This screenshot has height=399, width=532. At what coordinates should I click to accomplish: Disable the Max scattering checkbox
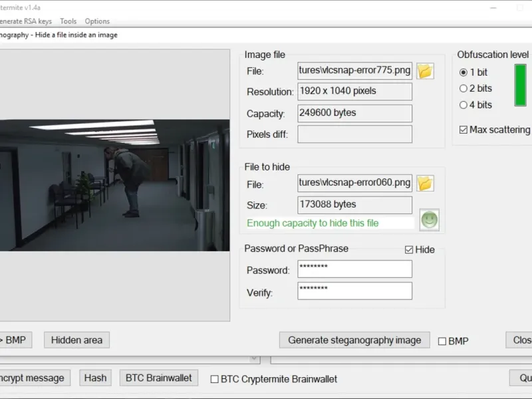pyautogui.click(x=464, y=130)
